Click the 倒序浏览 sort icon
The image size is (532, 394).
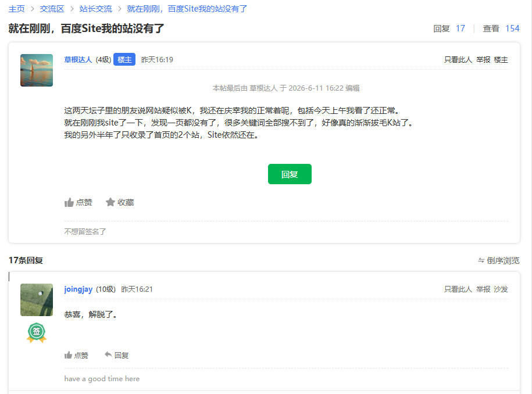pos(481,260)
